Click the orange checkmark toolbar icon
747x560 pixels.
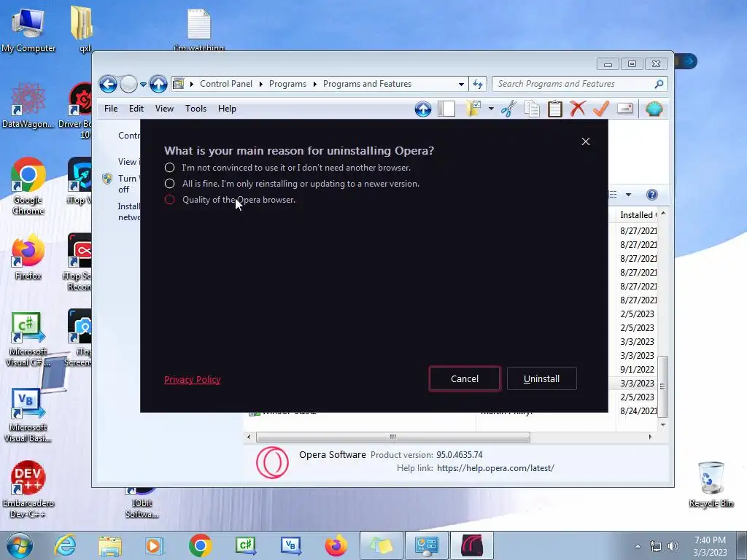coord(601,109)
